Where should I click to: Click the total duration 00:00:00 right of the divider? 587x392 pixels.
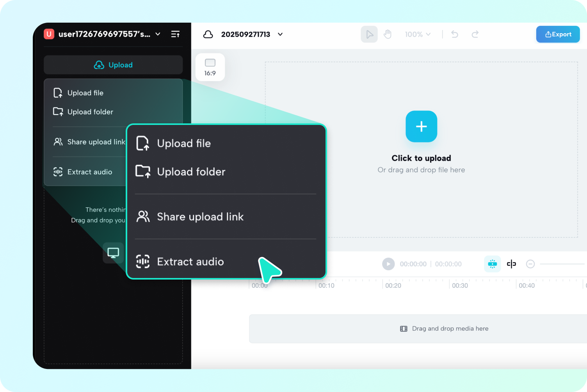click(448, 264)
